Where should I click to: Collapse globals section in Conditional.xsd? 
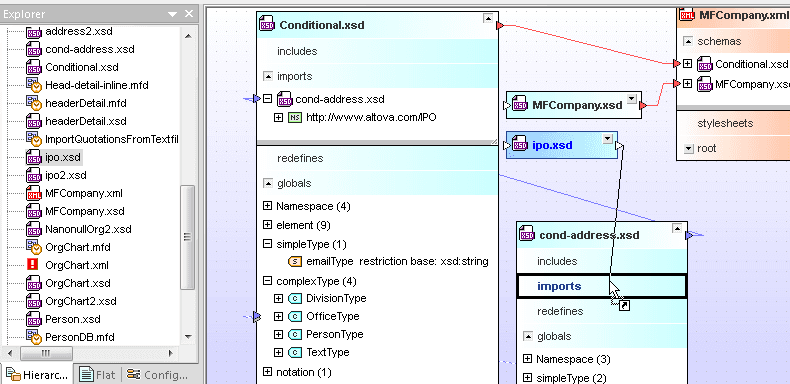(x=269, y=183)
